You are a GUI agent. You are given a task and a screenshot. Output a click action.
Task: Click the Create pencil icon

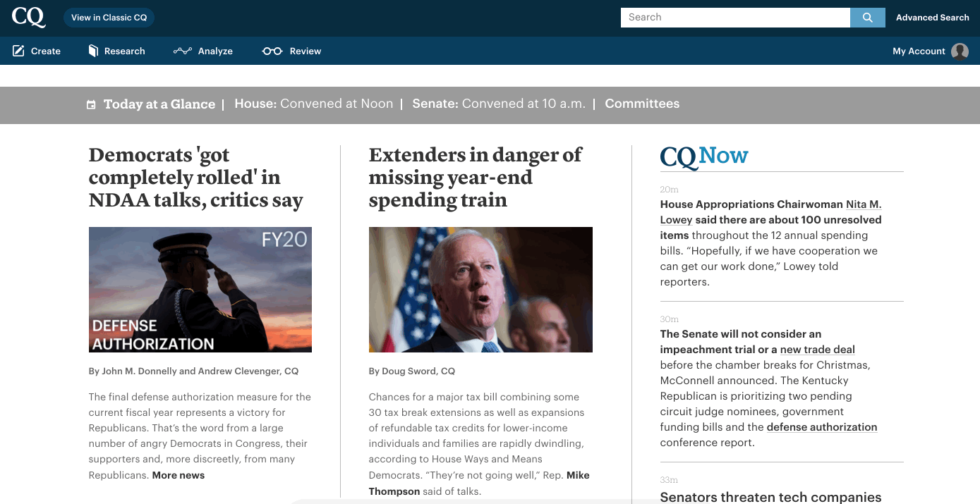tap(18, 51)
